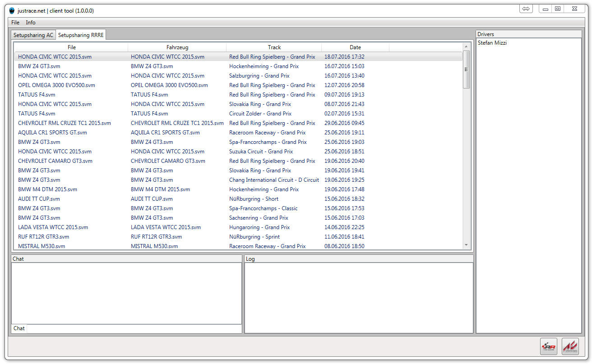Open the File menu
The width and height of the screenshot is (592, 364).
point(15,23)
